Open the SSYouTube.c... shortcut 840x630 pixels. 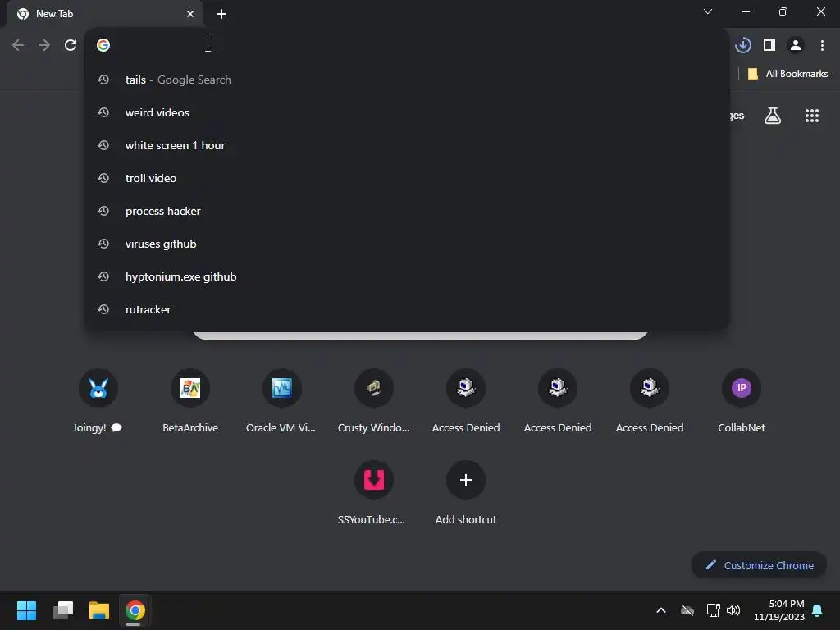pyautogui.click(x=374, y=493)
